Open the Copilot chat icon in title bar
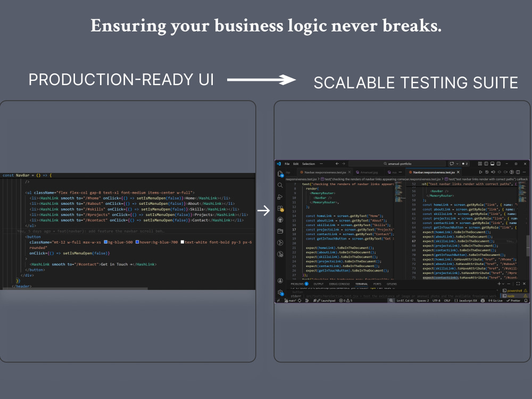Image resolution: width=532 pixels, height=399 pixels. coord(452,163)
